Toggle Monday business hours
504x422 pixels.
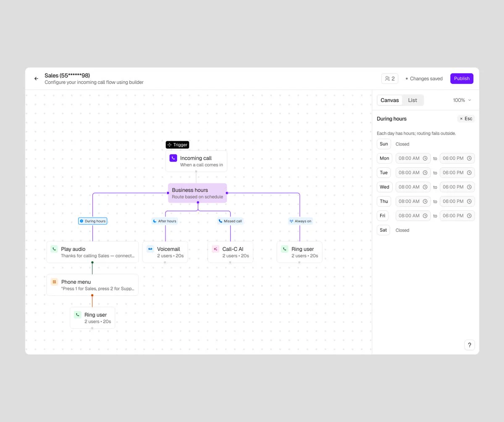384,158
